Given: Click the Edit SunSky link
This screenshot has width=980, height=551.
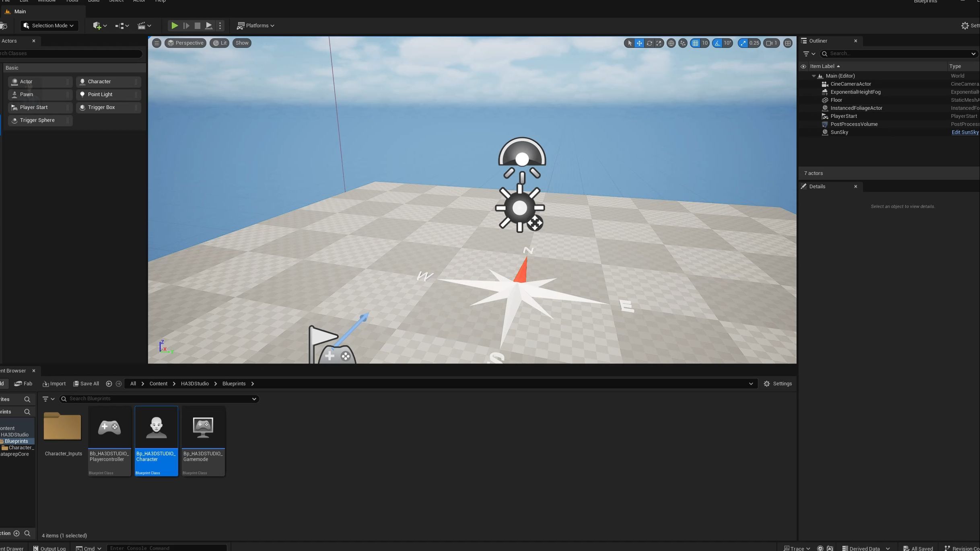Looking at the screenshot, I should pos(965,132).
